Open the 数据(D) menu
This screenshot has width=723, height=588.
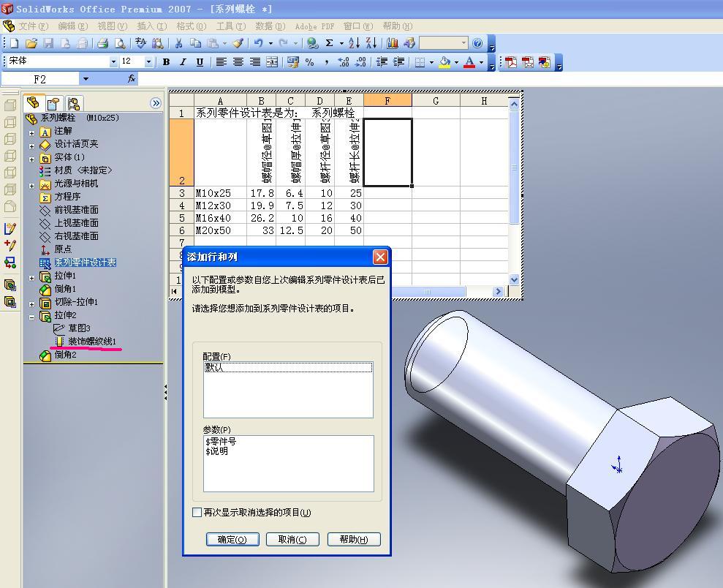(x=270, y=26)
